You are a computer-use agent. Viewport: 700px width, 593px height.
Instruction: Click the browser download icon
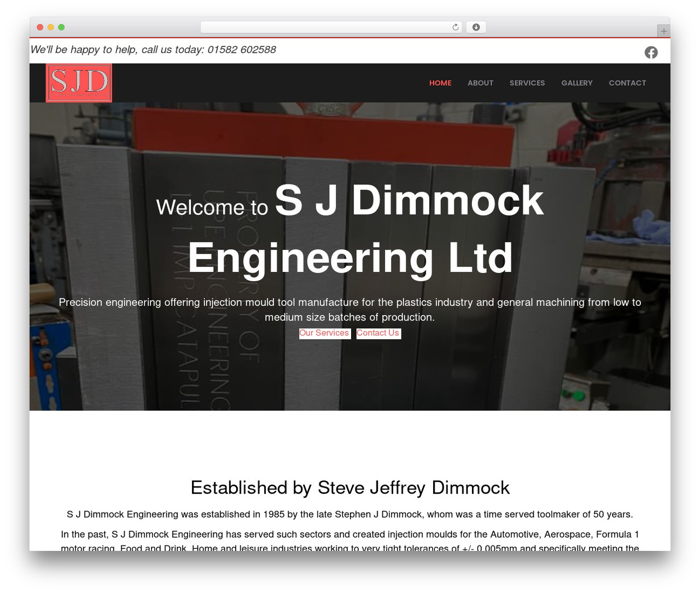click(476, 27)
